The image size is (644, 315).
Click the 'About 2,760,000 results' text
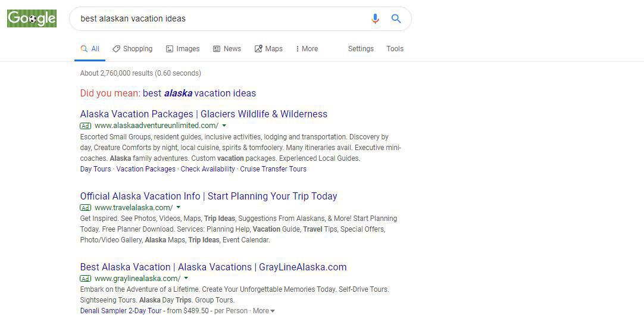coord(140,73)
